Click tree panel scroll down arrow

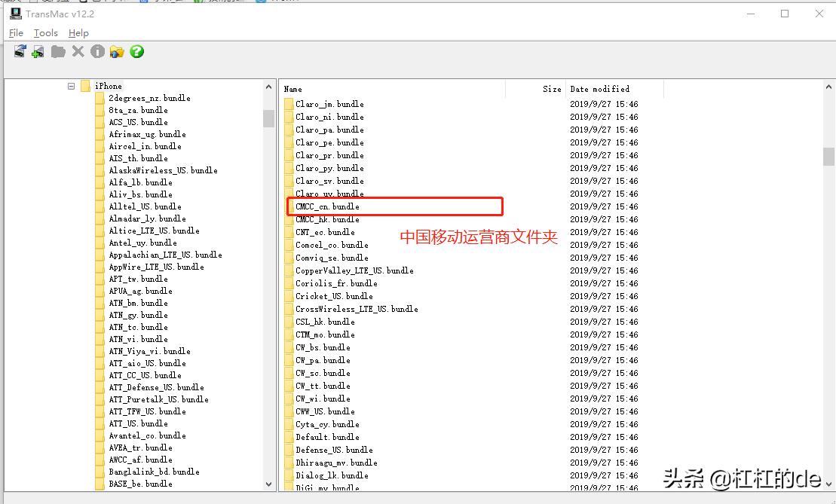click(x=268, y=484)
